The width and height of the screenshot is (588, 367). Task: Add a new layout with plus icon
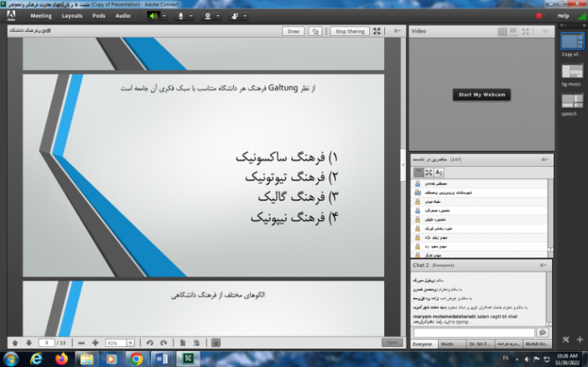point(580,339)
